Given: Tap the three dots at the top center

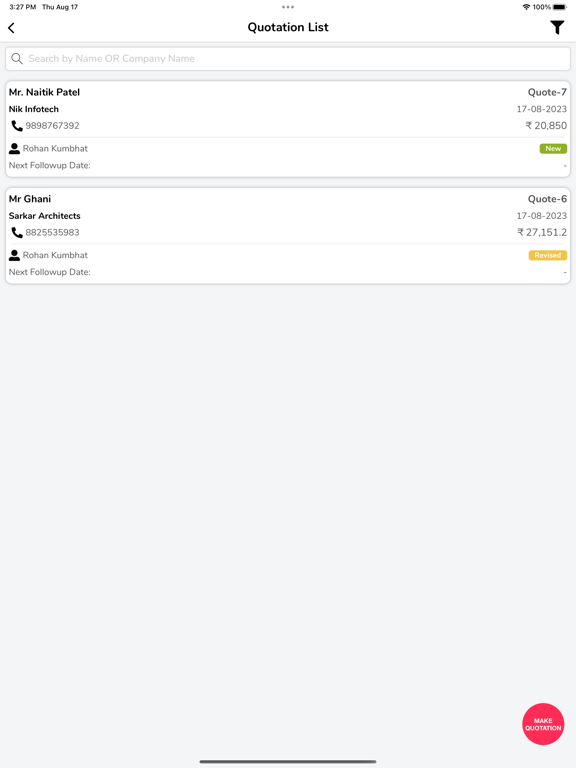Looking at the screenshot, I should point(288,7).
